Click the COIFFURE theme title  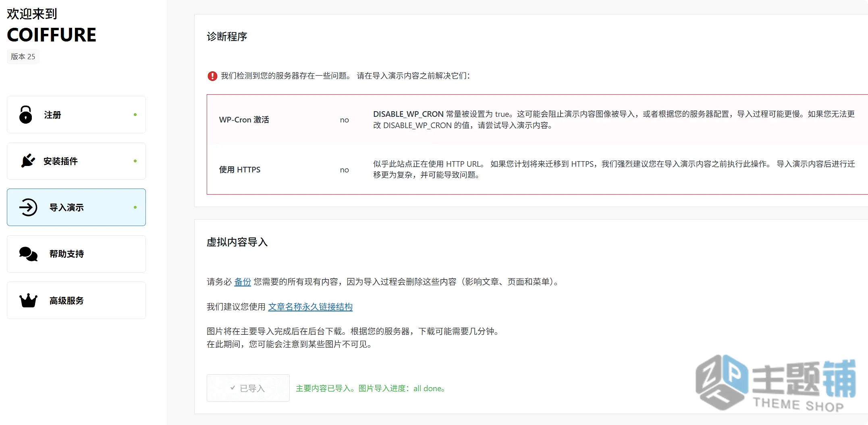coord(52,35)
